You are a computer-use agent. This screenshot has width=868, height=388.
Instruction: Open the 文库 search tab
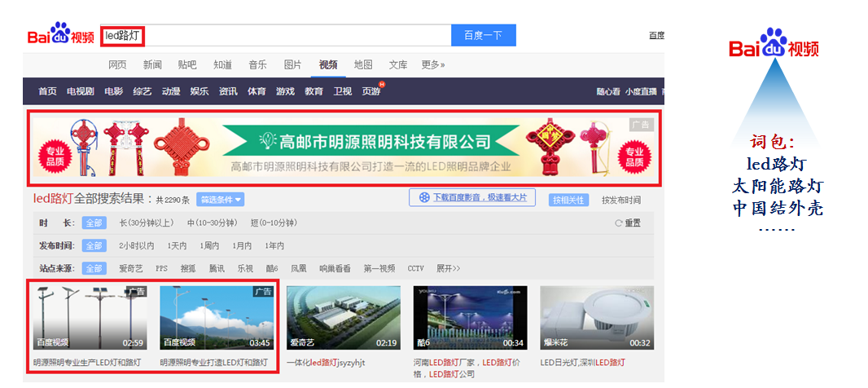point(398,65)
